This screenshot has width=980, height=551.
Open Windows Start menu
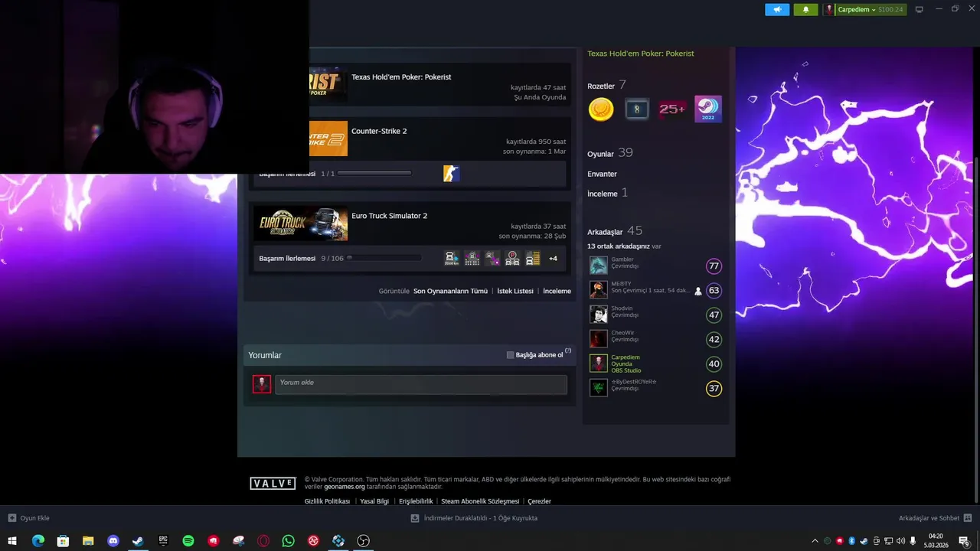pyautogui.click(x=12, y=541)
